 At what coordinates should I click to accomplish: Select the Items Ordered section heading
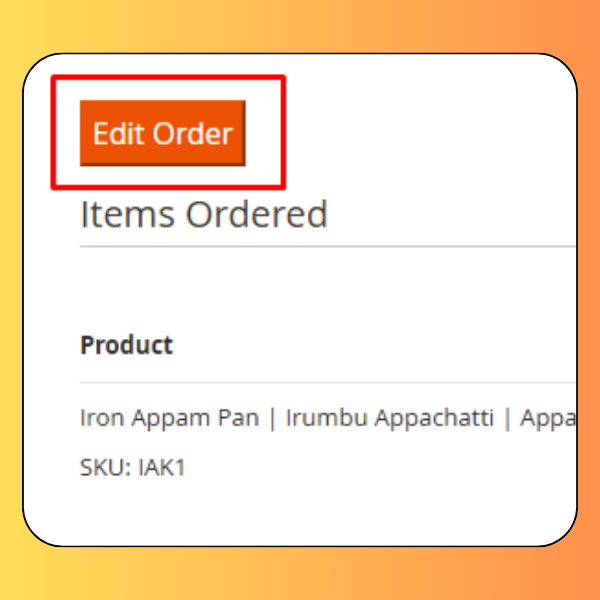[x=204, y=214]
